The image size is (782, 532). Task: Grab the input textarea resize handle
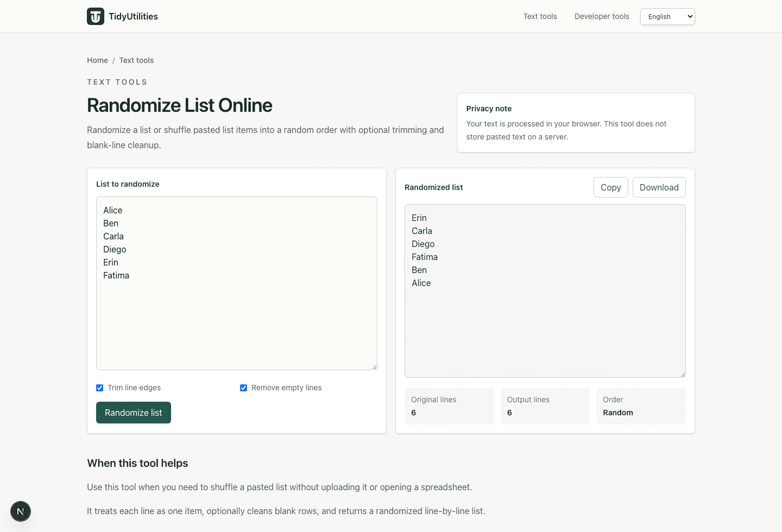tap(374, 367)
